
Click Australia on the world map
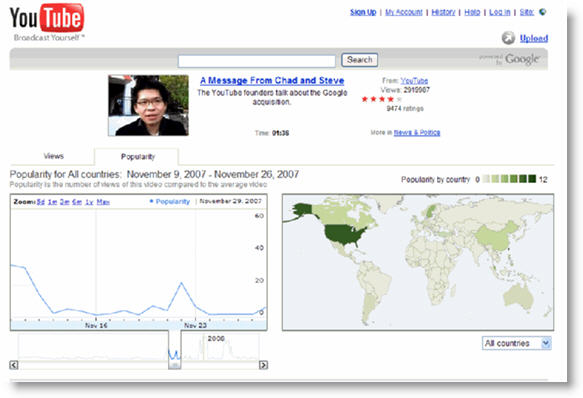click(x=519, y=296)
